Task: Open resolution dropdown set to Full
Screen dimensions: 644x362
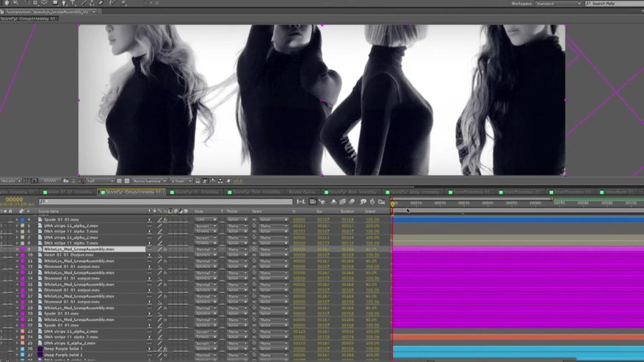Action: coord(101,181)
